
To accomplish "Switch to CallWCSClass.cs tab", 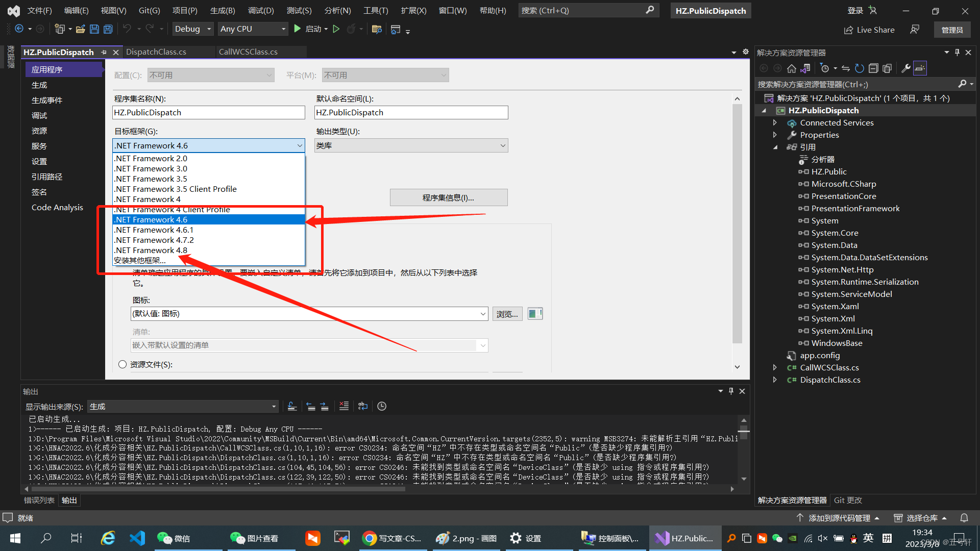I will [248, 52].
